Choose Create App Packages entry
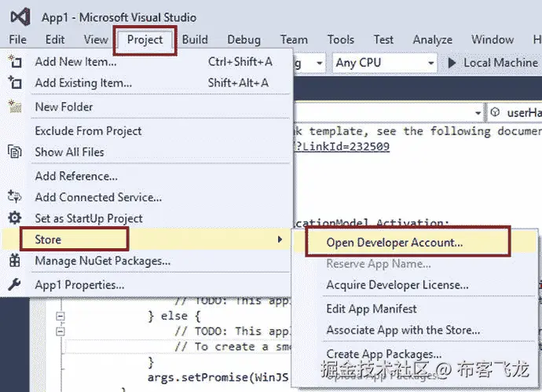The image size is (542, 392). (415, 354)
